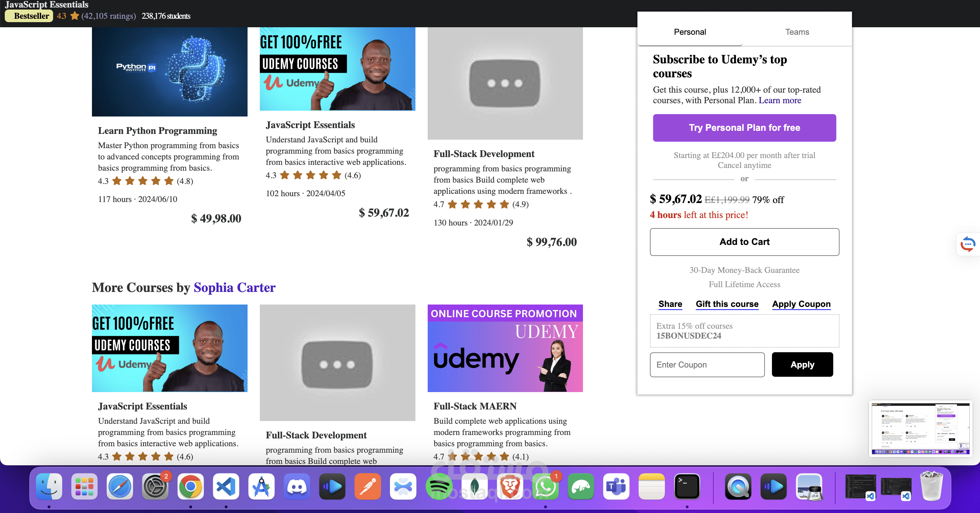Open Finder from the dock
Screen dimensions: 980x513
pyautogui.click(x=49, y=486)
